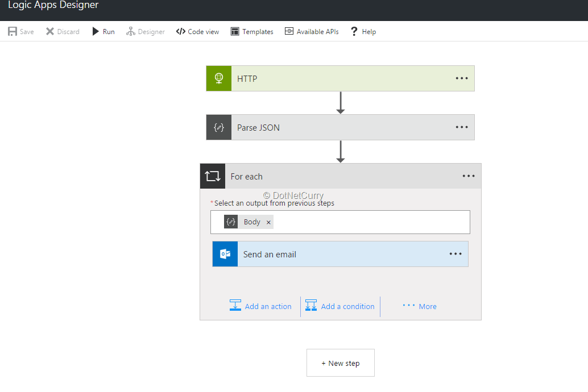Click the Discard label in toolbar
The height and width of the screenshot is (392, 588).
click(x=68, y=32)
